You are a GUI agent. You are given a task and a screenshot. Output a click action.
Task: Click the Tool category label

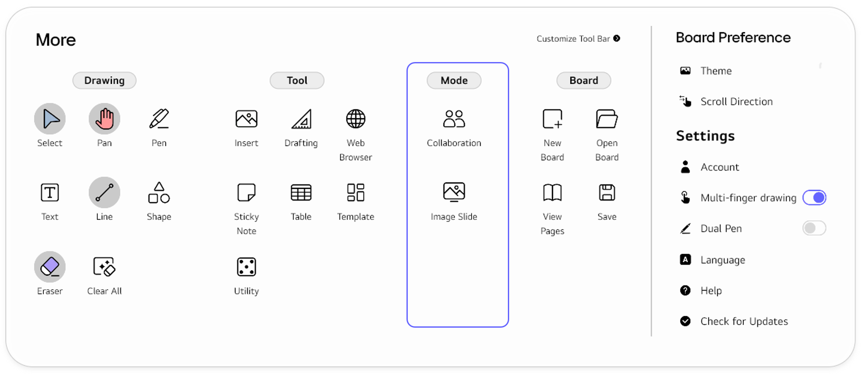(x=297, y=80)
